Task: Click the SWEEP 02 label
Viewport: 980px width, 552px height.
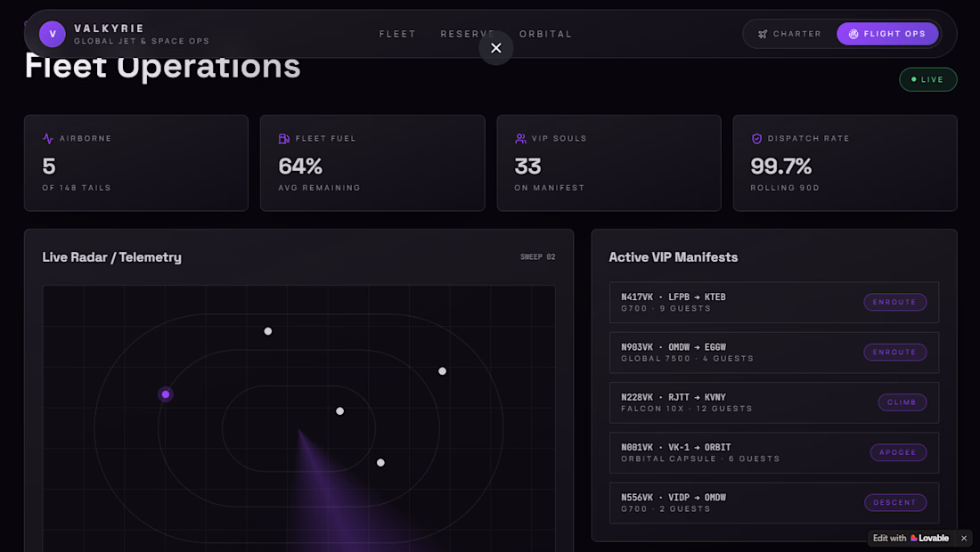Action: pyautogui.click(x=537, y=256)
